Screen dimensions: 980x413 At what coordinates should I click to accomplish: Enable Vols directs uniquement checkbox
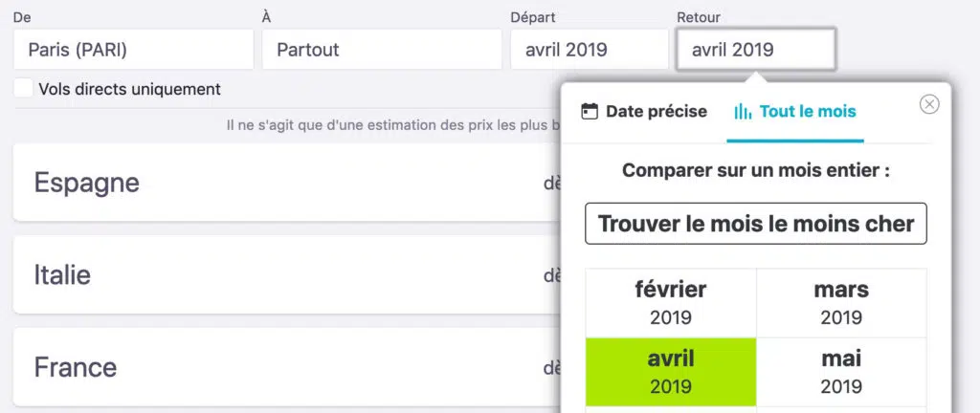click(x=23, y=88)
